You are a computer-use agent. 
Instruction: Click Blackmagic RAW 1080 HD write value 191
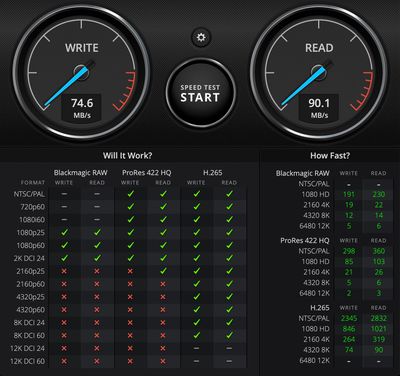(x=349, y=194)
